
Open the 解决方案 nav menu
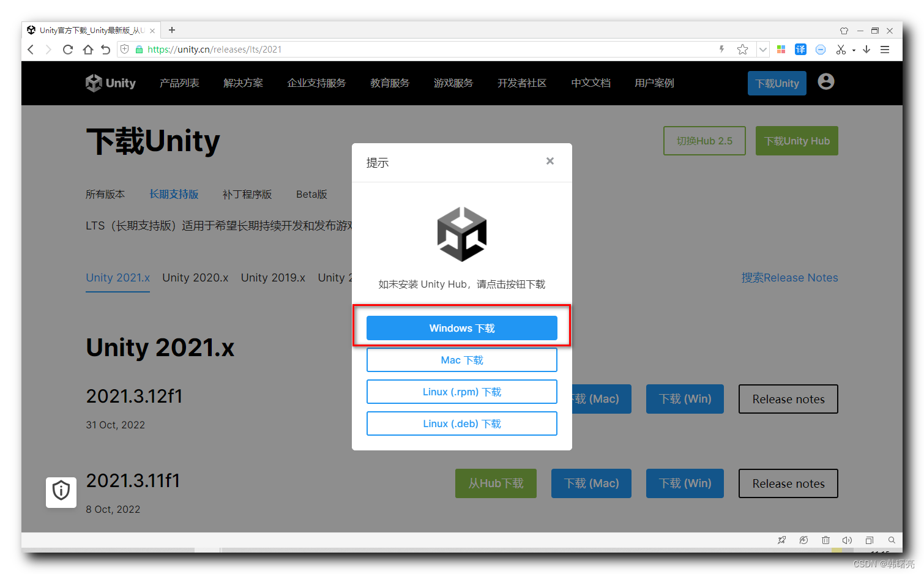coord(243,83)
